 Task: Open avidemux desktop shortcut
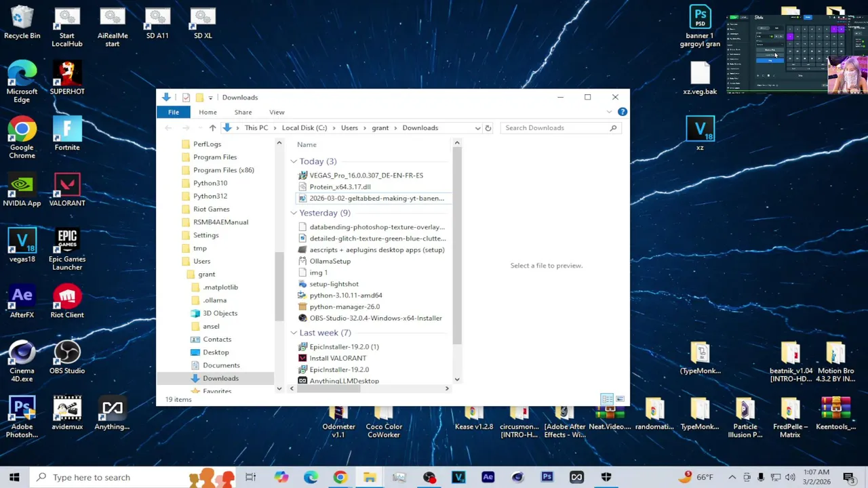(67, 413)
